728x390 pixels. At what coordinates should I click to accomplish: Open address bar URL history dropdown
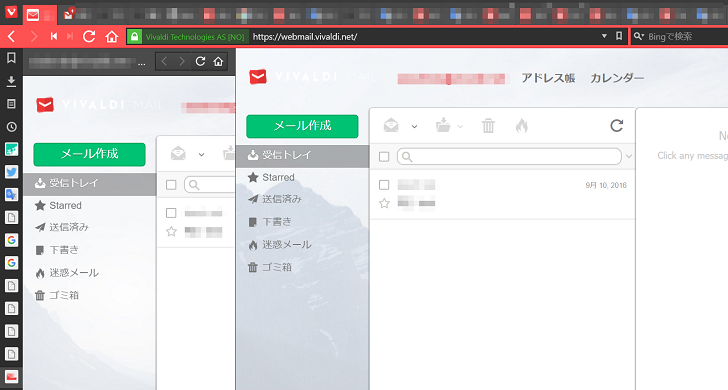click(x=604, y=36)
